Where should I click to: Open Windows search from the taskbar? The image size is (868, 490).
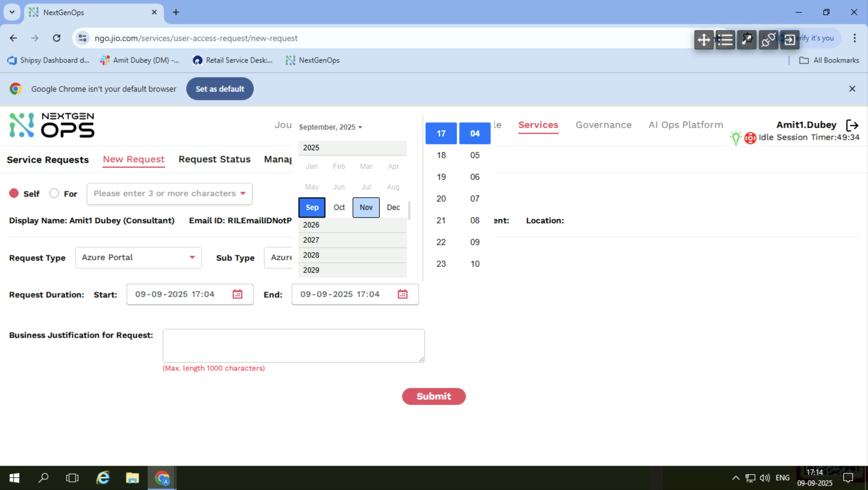pos(43,478)
